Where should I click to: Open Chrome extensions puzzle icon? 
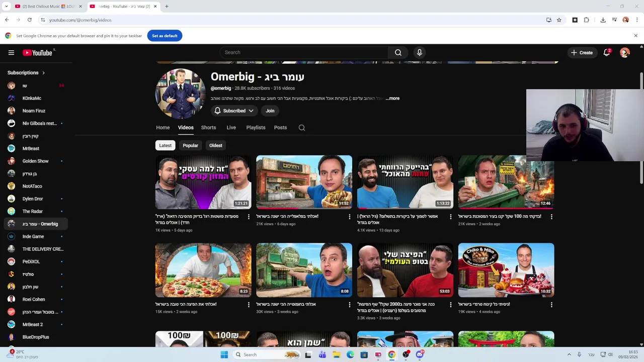point(586,20)
